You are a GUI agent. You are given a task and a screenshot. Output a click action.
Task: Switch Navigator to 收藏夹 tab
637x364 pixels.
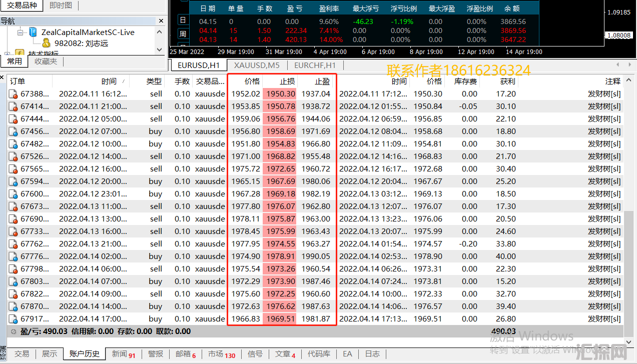46,61
